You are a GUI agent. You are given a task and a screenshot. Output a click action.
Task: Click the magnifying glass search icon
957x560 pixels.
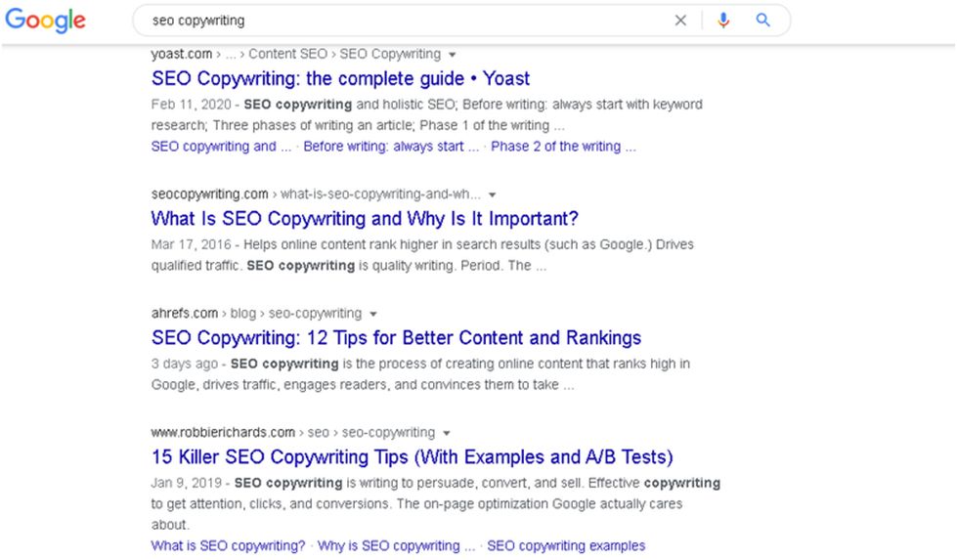tap(763, 21)
